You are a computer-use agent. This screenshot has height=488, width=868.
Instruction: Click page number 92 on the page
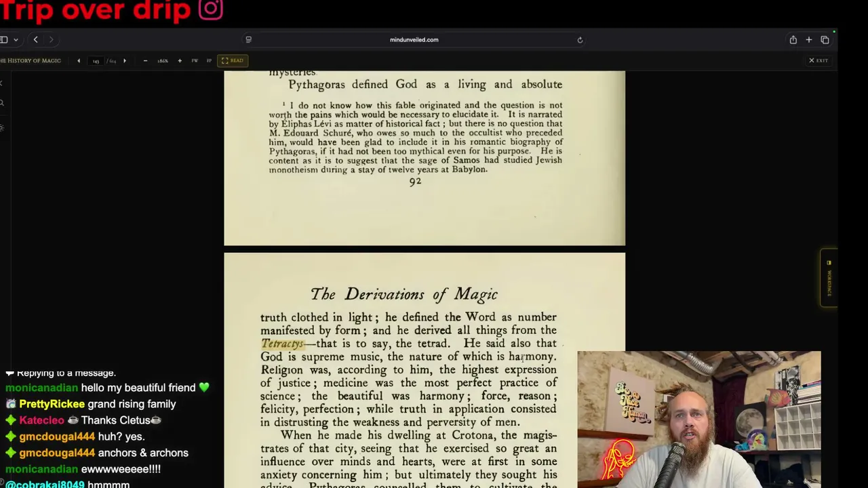coord(415,181)
